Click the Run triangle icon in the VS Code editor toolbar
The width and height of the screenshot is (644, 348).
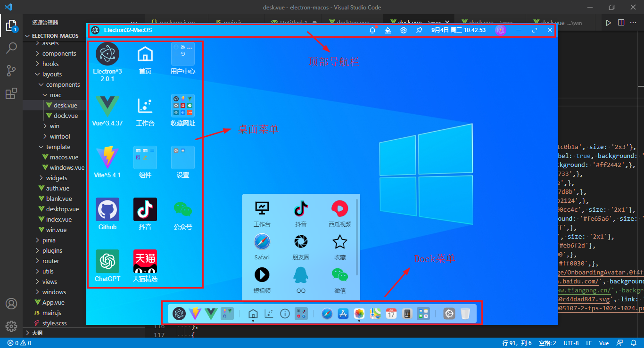pos(609,22)
